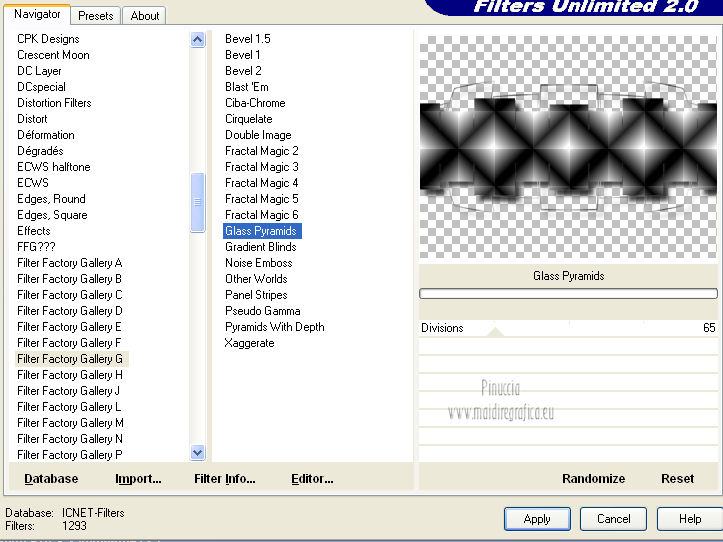Click the category list scroll down arrow
The image size is (723, 542).
197,453
